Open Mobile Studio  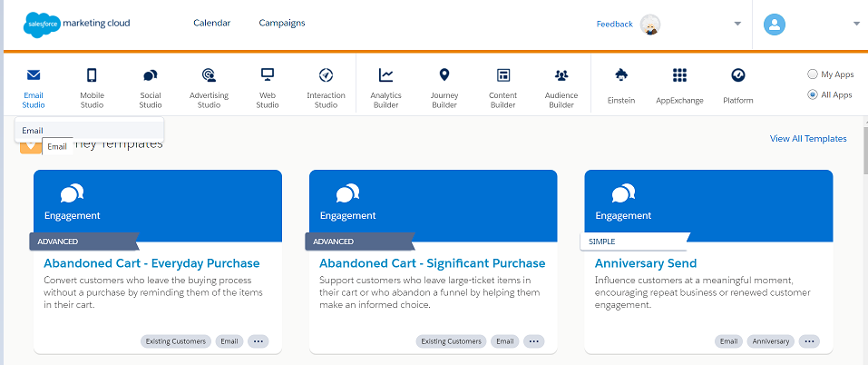(x=92, y=87)
